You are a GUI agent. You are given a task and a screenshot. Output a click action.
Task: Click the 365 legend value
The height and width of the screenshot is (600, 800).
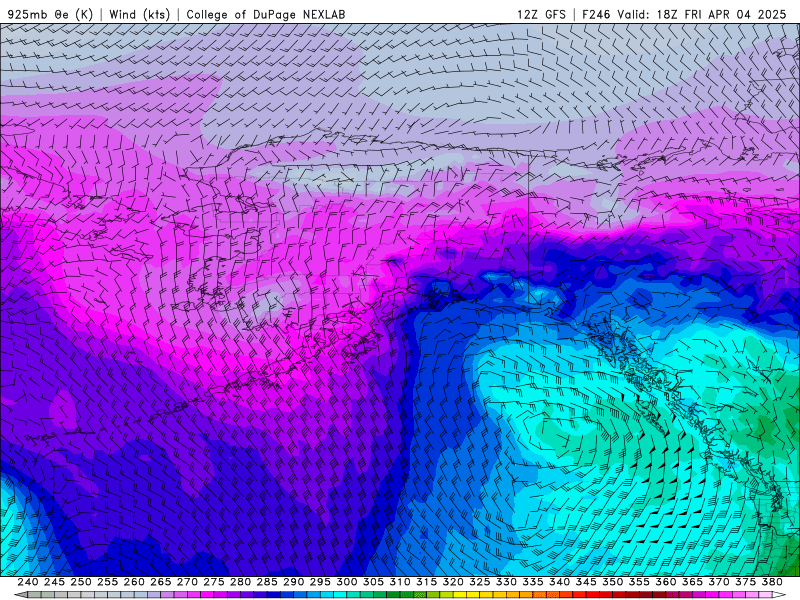tap(692, 582)
